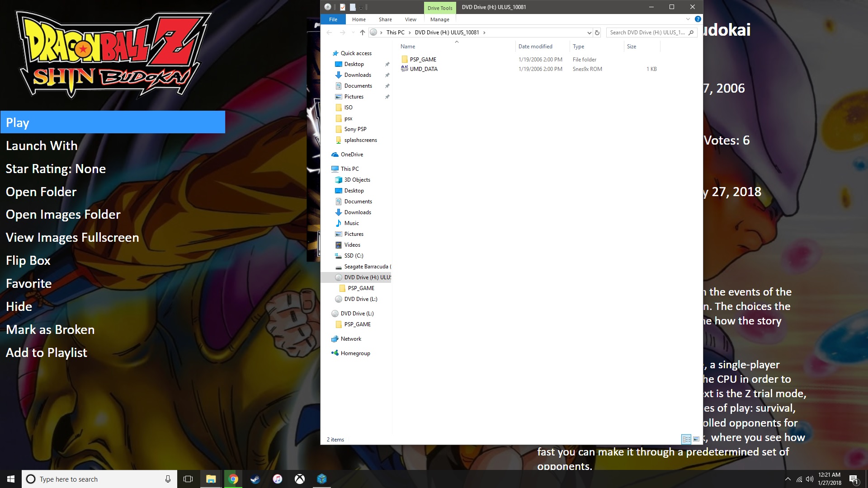Open Music folder under This PC
868x488 pixels.
351,223
